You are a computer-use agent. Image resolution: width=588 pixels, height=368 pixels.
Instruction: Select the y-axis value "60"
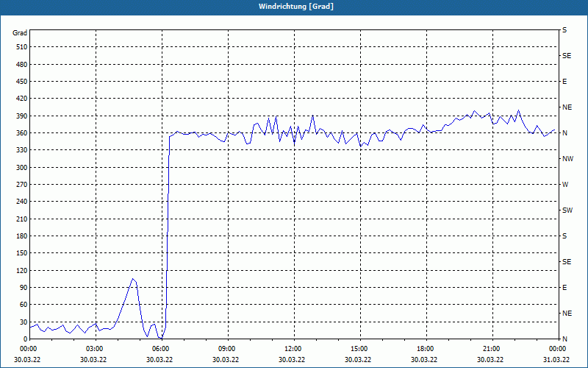point(24,305)
